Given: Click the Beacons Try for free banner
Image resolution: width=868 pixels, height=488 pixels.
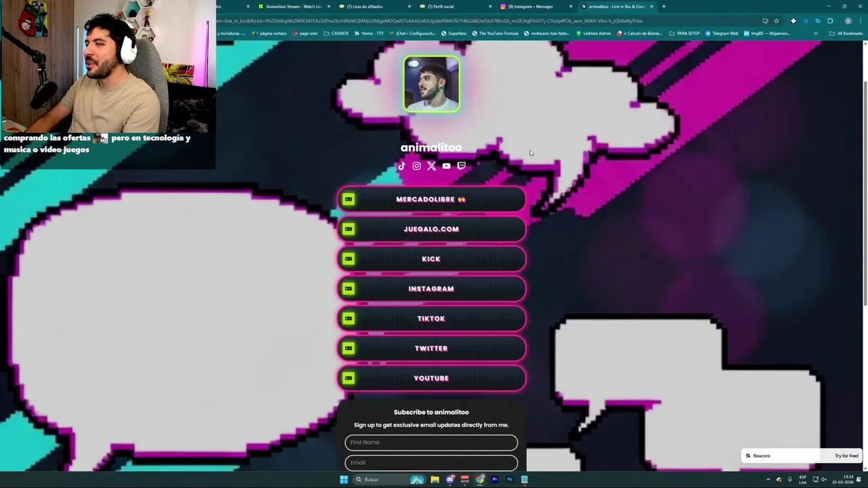Looking at the screenshot, I should pyautogui.click(x=802, y=455).
